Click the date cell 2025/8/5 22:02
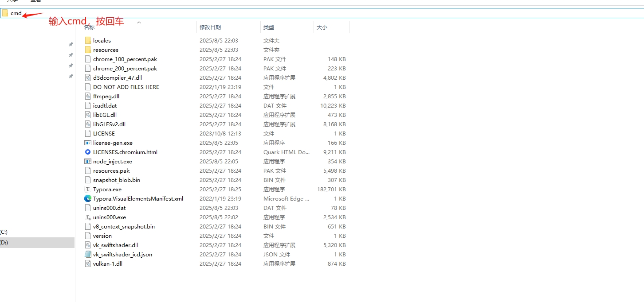 219,217
